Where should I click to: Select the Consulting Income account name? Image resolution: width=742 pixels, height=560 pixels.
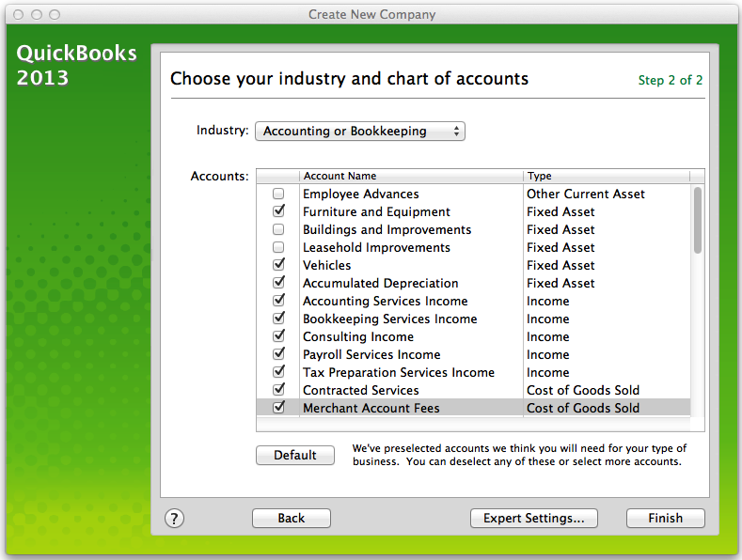tap(358, 336)
